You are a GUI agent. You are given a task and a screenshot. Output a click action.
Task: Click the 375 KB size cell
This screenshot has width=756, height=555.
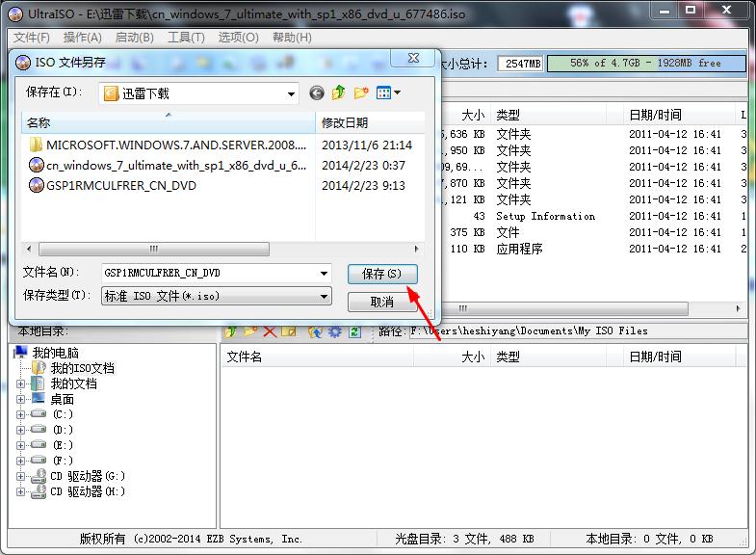point(467,232)
